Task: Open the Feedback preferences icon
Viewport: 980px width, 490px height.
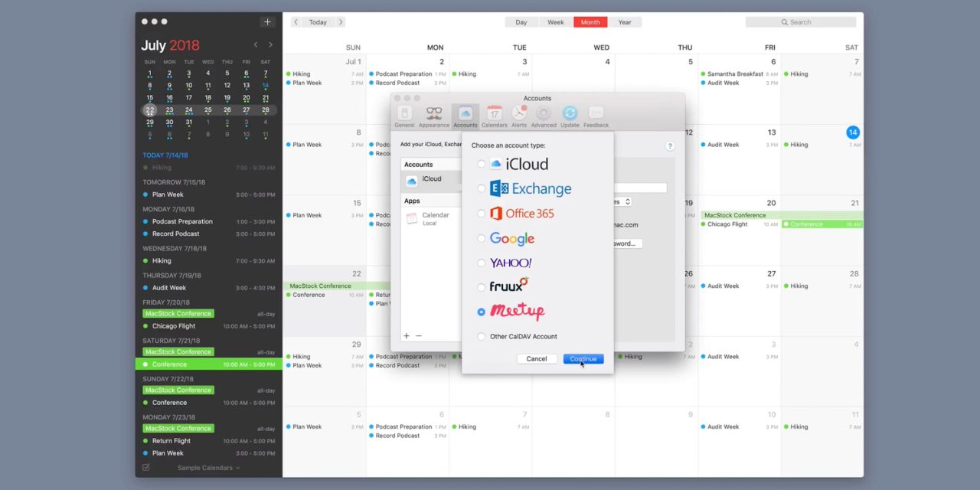Action: click(x=596, y=116)
